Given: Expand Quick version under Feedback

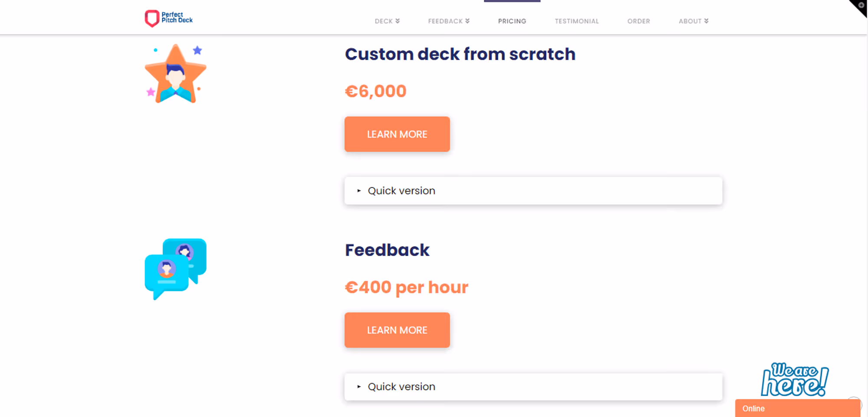Looking at the screenshot, I should pos(533,387).
